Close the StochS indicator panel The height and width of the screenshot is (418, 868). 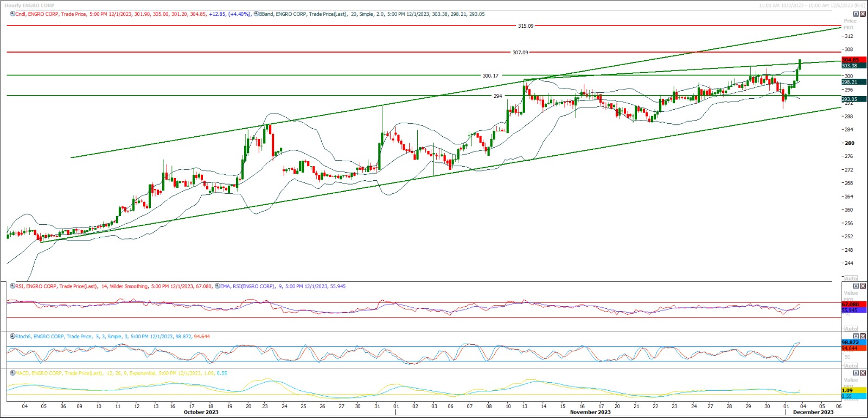pyautogui.click(x=863, y=337)
